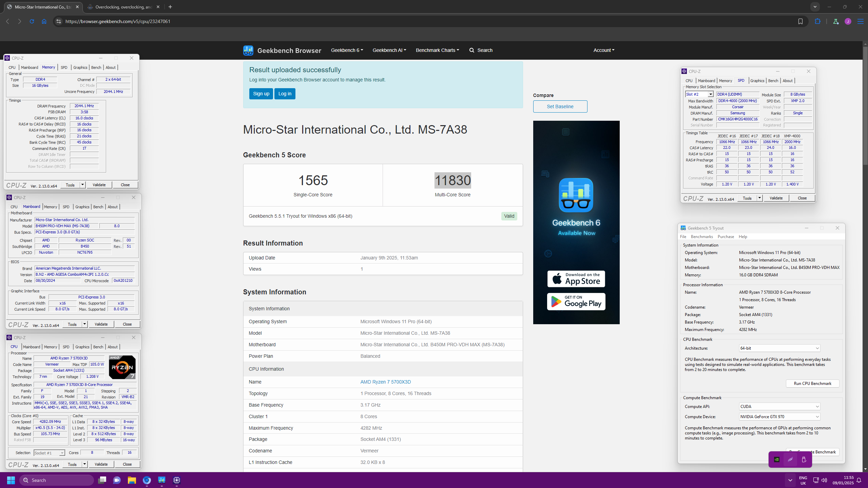The width and height of the screenshot is (868, 488).
Task: Open File Explorer from the taskbar
Action: 132,480
